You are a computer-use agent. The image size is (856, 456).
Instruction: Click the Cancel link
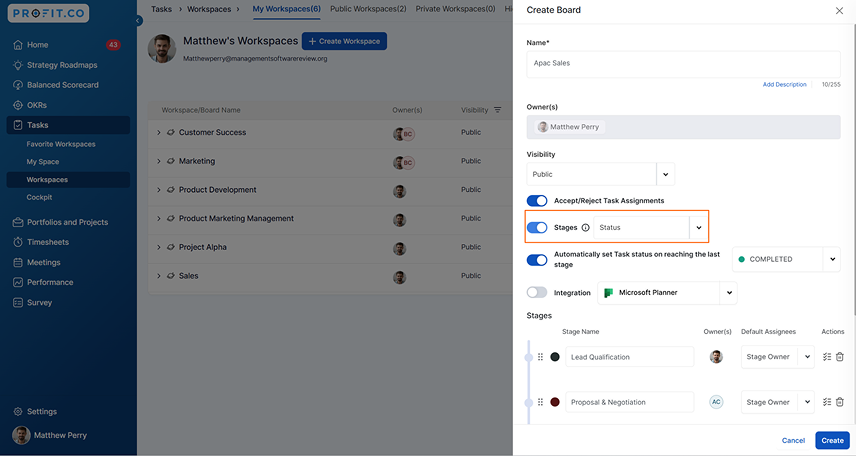pos(793,440)
